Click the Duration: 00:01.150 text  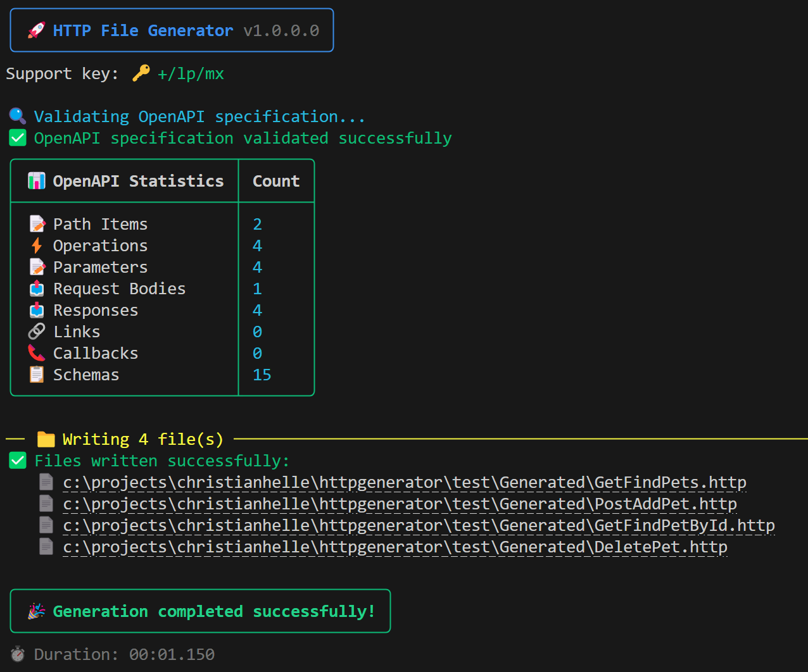pyautogui.click(x=124, y=654)
